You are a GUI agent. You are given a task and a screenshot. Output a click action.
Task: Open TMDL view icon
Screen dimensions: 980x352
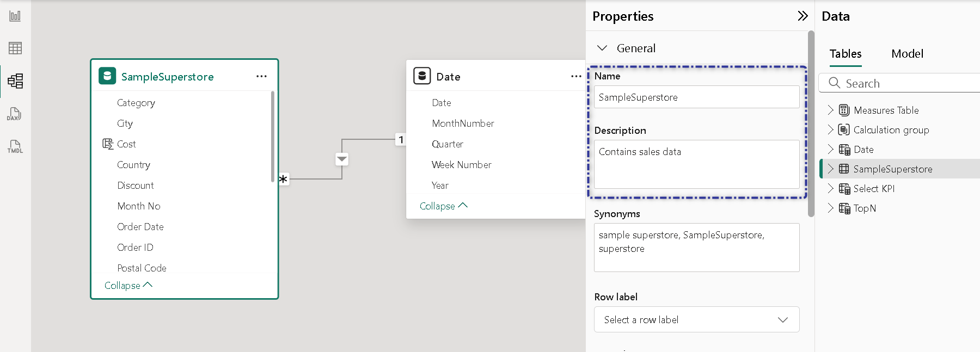(15, 146)
